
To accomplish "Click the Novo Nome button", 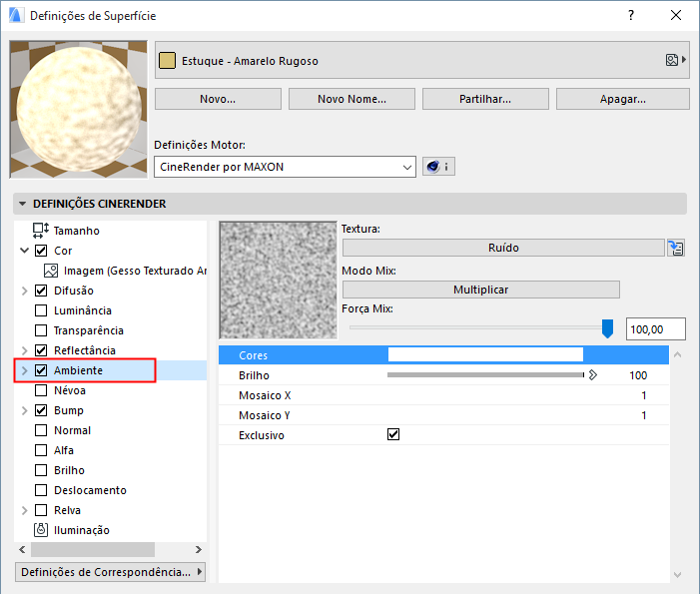I will (351, 99).
